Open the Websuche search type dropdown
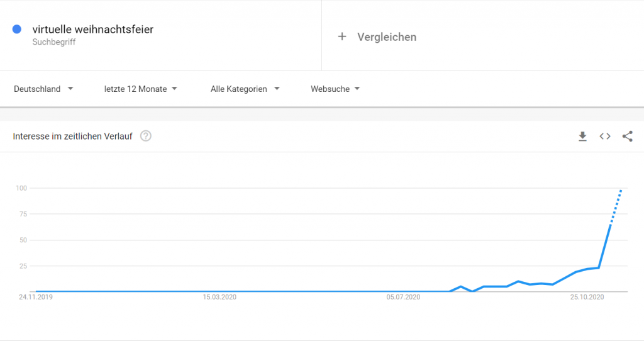The image size is (644, 341). point(335,89)
